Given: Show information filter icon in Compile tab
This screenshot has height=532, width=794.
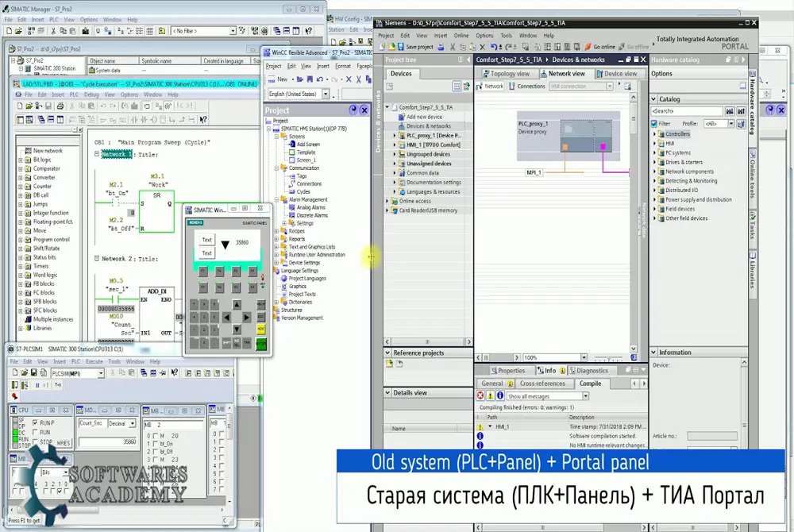Looking at the screenshot, I should tap(499, 396).
